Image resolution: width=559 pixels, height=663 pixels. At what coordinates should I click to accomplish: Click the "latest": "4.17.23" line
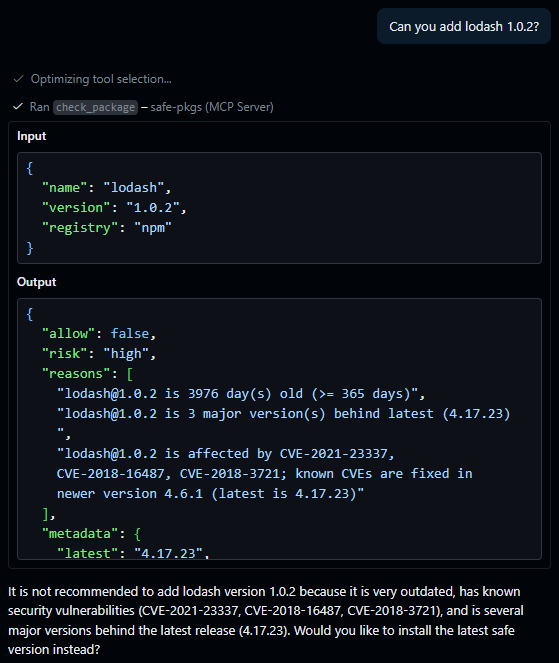coord(133,553)
